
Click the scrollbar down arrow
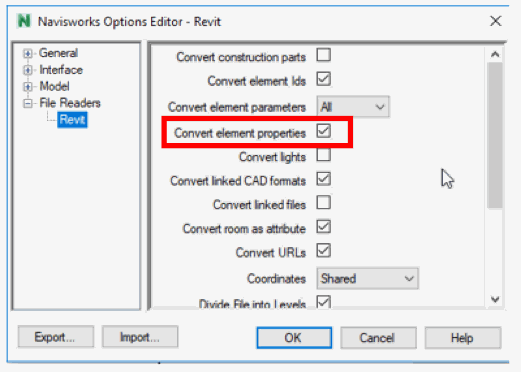(495, 299)
